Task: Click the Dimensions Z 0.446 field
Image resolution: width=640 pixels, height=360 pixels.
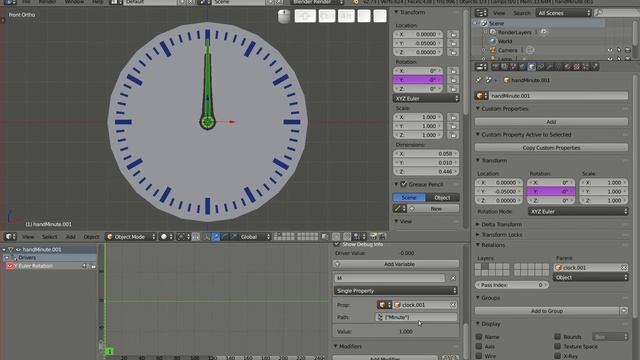Action: tap(426, 171)
